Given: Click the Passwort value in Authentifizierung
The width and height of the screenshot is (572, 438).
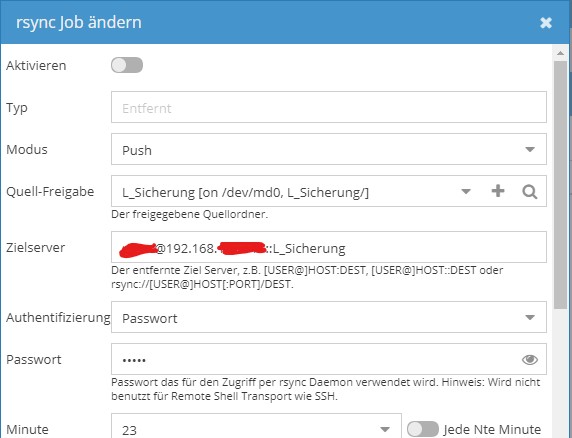Looking at the screenshot, I should (x=150, y=318).
